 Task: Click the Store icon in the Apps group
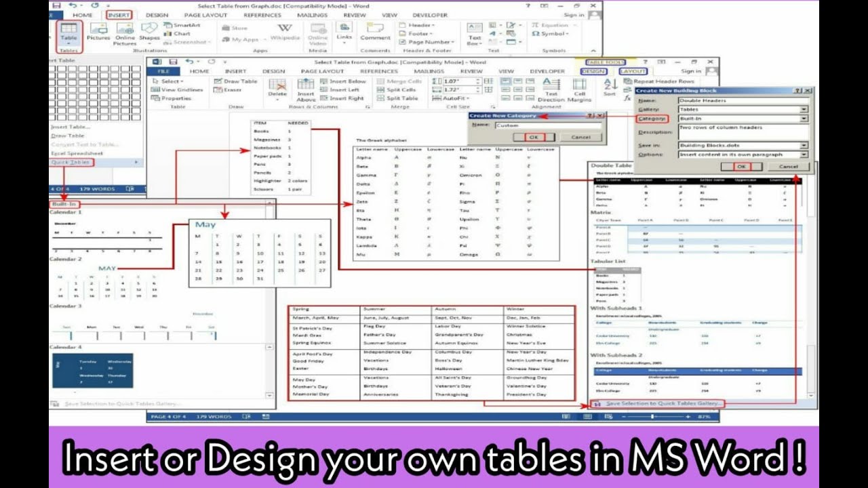coord(235,28)
